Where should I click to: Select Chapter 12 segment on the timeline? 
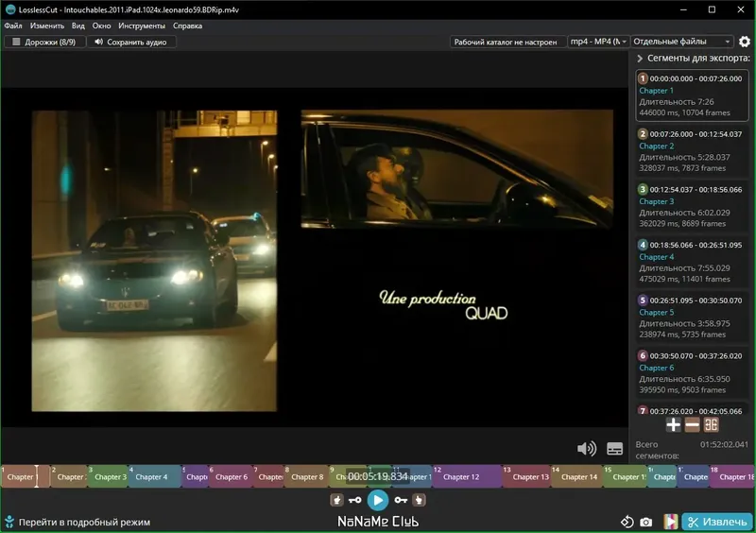[463, 477]
